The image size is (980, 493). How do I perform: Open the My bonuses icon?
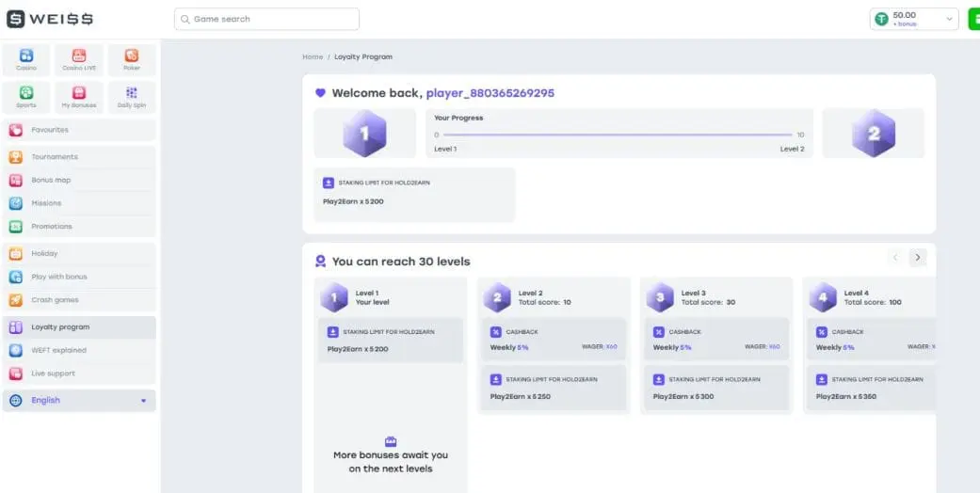79,96
